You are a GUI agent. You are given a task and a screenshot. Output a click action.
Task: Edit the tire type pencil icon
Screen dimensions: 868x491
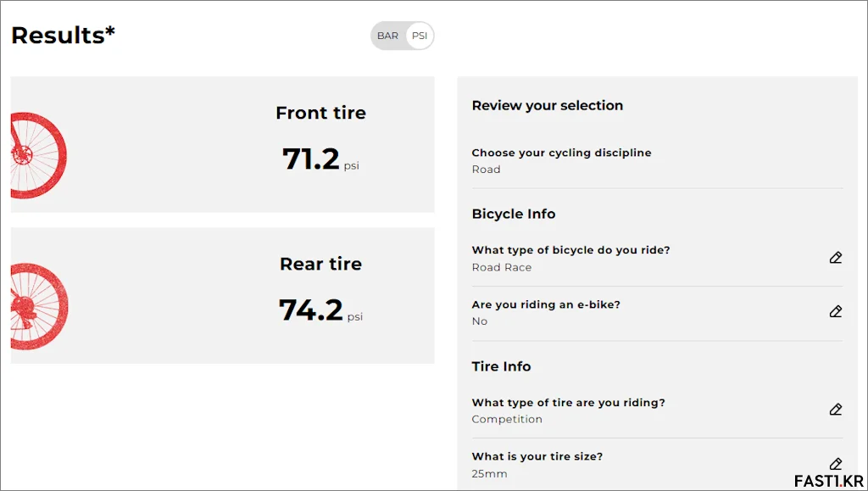(x=835, y=409)
